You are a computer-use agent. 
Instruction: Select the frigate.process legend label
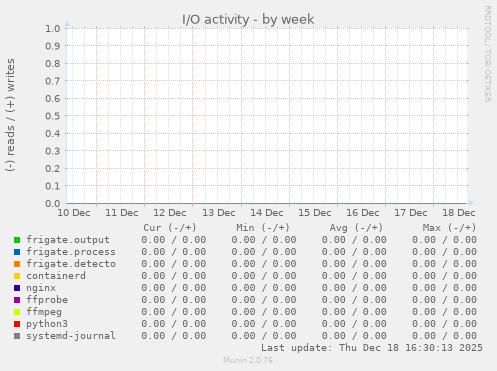(71, 252)
